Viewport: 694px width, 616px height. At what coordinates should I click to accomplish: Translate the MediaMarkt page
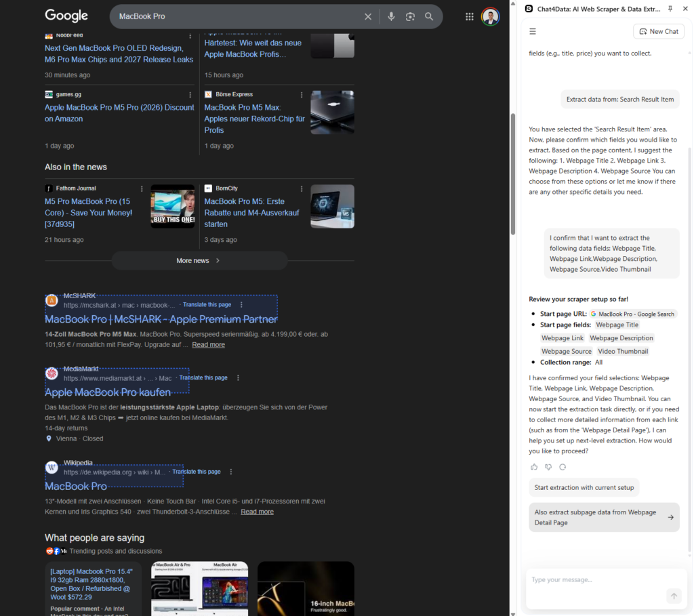pyautogui.click(x=203, y=377)
